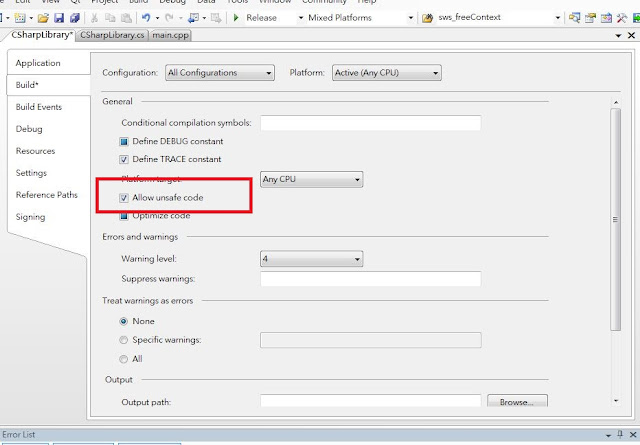Open the Error List window position menu arrow
Image resolution: width=640 pixels, height=445 pixels.
click(608, 435)
